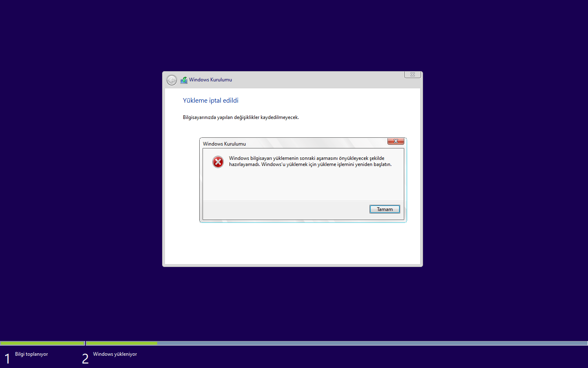Close the main Windows Kurulumu window
Screen dimensions: 588x368
pos(412,74)
